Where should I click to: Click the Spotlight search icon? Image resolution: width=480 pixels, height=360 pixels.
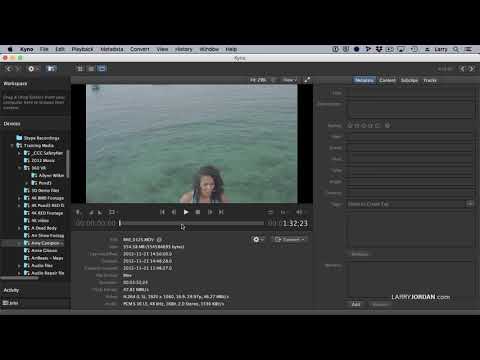(x=456, y=49)
